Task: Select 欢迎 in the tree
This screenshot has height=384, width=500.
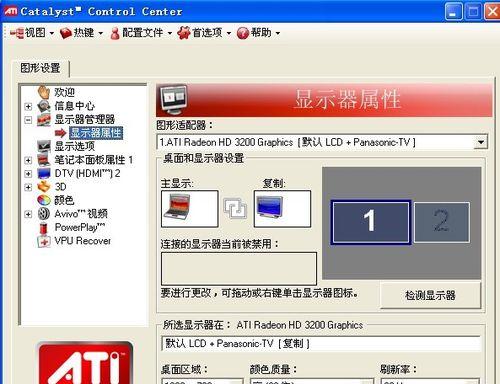Action: pyautogui.click(x=64, y=92)
